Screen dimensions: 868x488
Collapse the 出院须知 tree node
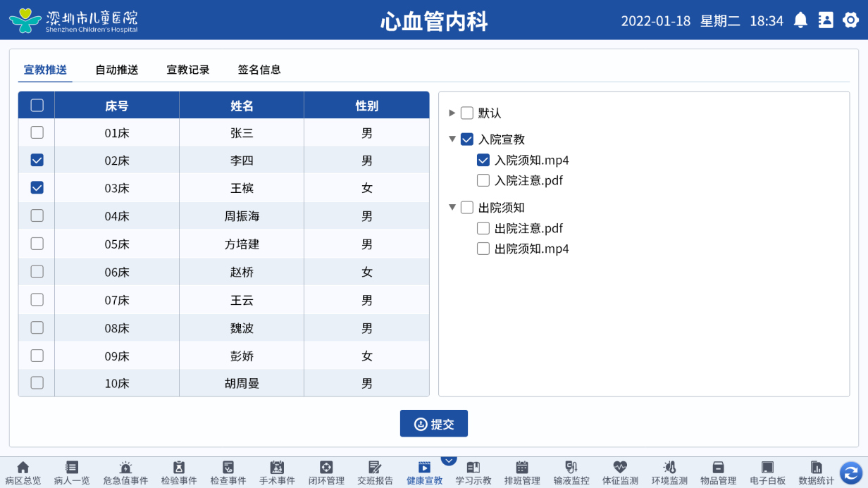[x=452, y=208]
